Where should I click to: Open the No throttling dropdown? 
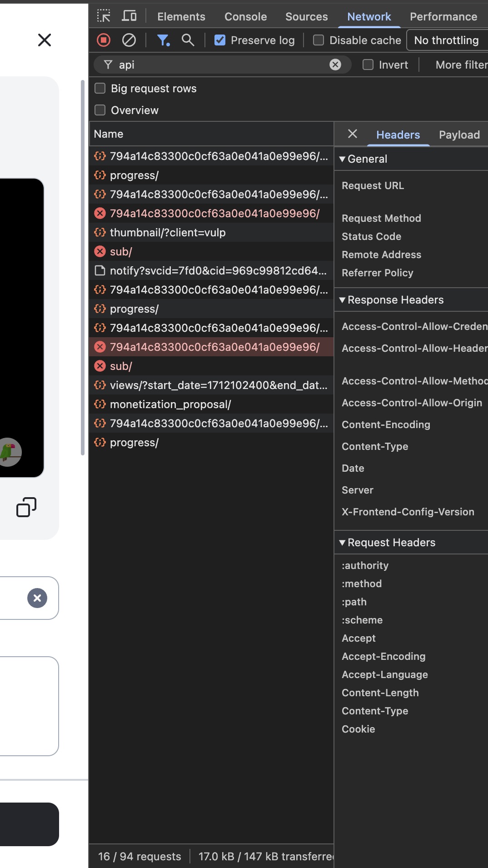click(x=447, y=40)
